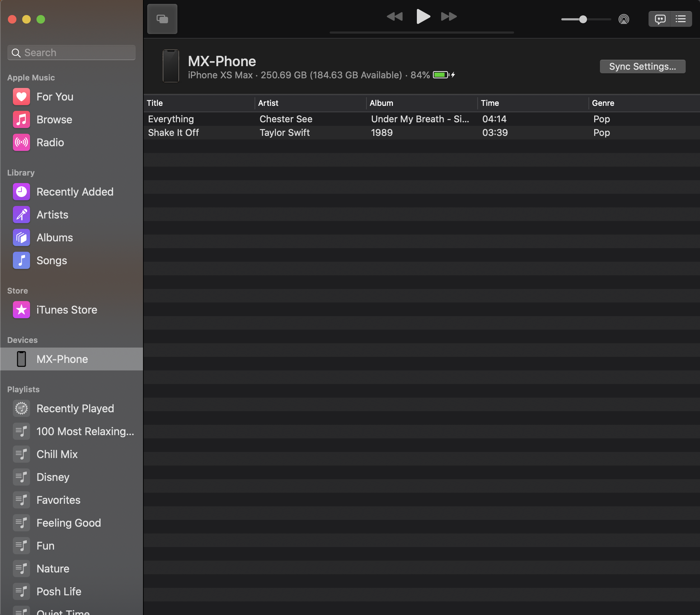Sort by Artist column header

311,103
